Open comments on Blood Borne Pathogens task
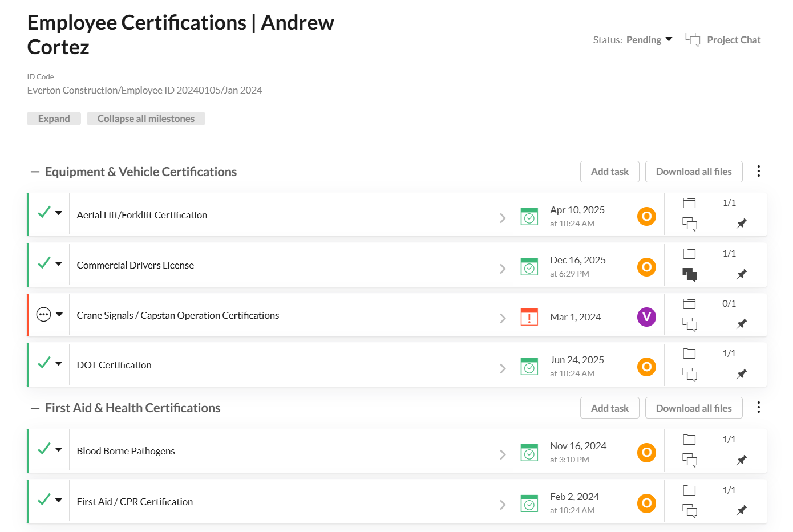 tap(690, 460)
